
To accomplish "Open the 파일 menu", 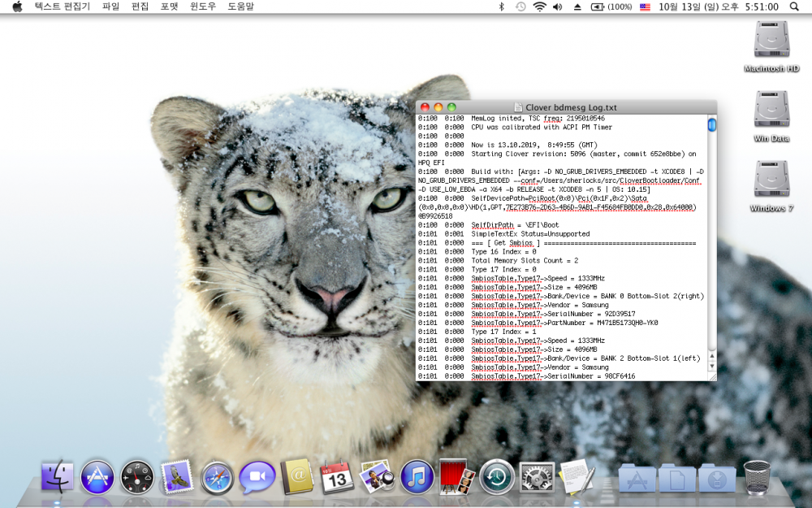I will coord(110,7).
